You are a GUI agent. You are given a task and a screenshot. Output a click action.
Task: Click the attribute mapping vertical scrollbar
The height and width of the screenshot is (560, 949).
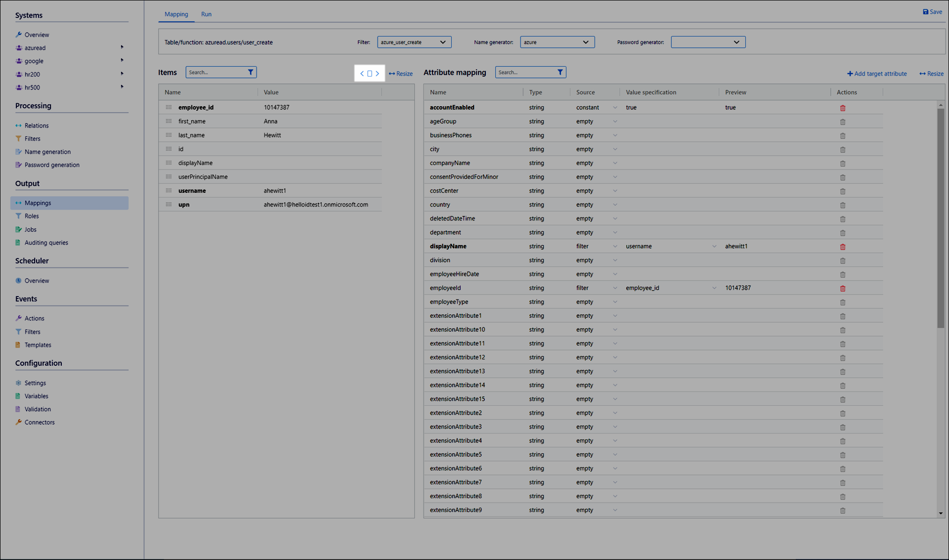click(x=941, y=217)
